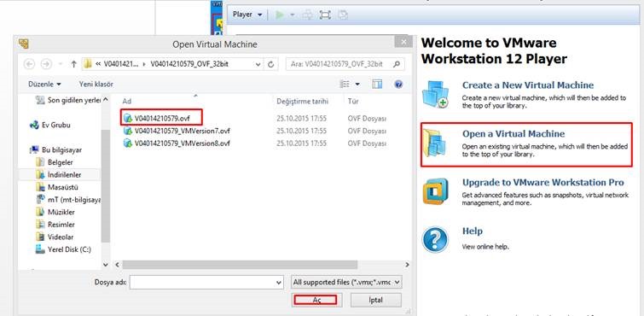644x316 pixels.
Task: Open the Player menu dropdown
Action: pyautogui.click(x=247, y=15)
